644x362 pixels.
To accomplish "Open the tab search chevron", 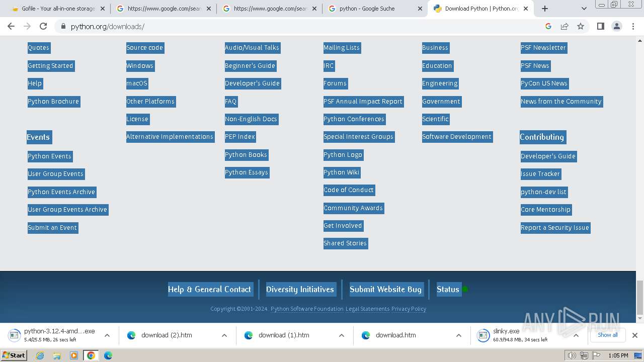I will pyautogui.click(x=584, y=9).
